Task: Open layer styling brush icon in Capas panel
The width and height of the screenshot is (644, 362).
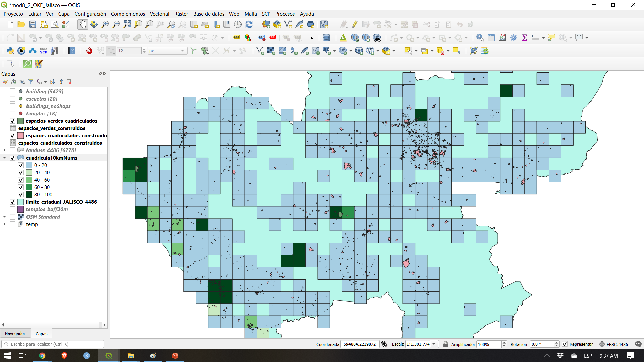Action: (5, 82)
